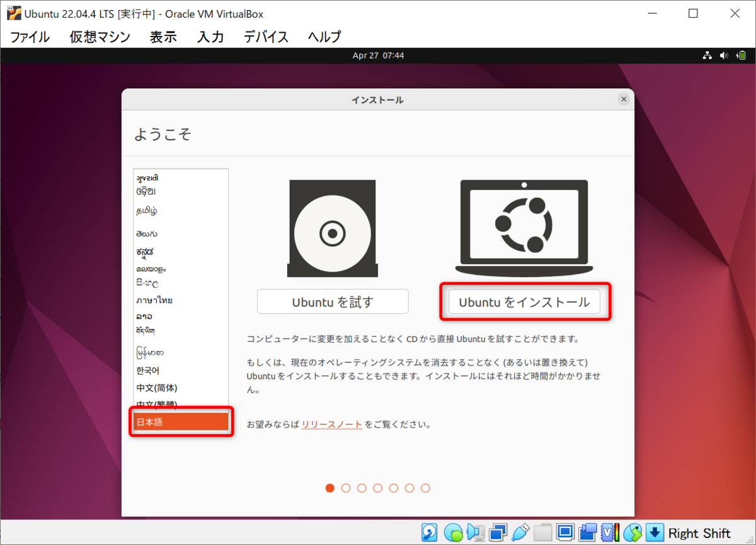Maximize the VirtualBox window
The width and height of the screenshot is (756, 545).
[x=693, y=13]
